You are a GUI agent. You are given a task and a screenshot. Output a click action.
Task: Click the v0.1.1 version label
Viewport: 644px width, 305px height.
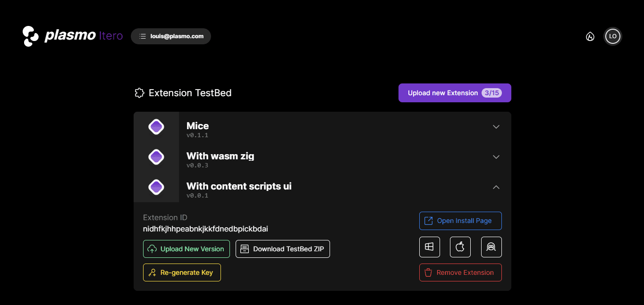point(197,135)
